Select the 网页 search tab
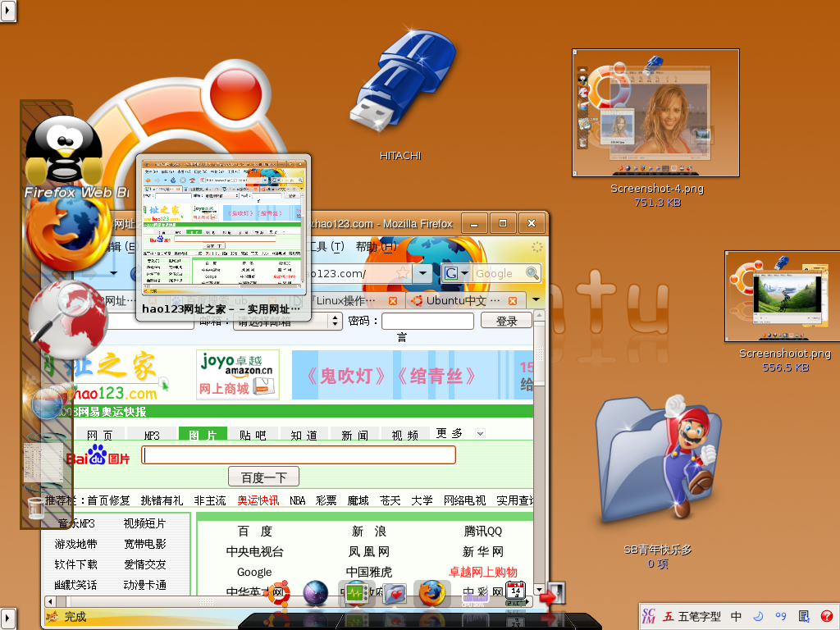This screenshot has height=630, width=840. [x=99, y=435]
